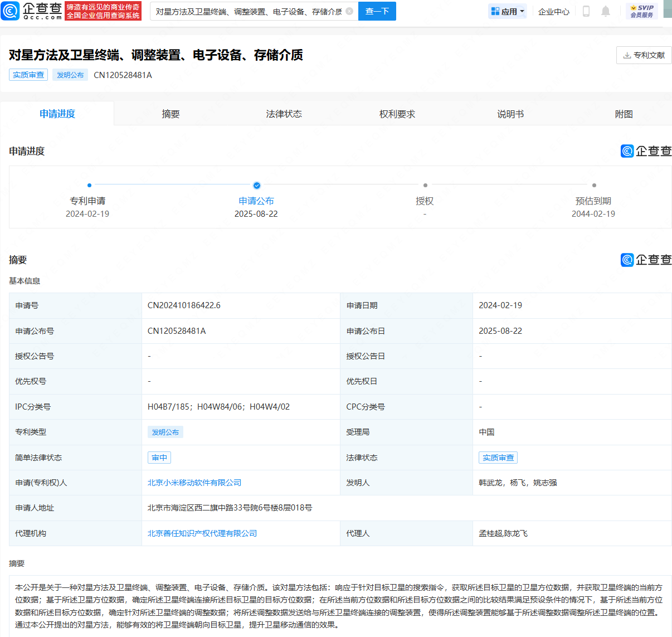
Task: Clear the search box with the X icon
Action: coord(349,11)
